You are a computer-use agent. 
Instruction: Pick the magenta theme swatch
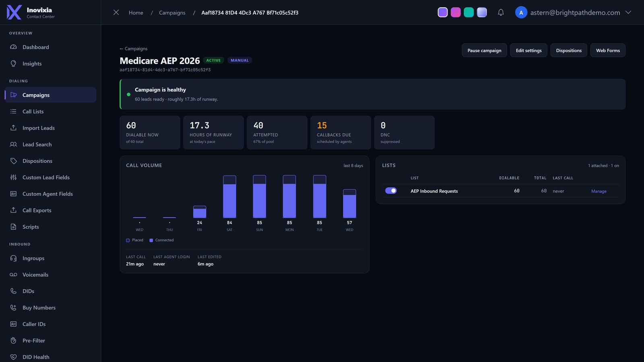[456, 12]
